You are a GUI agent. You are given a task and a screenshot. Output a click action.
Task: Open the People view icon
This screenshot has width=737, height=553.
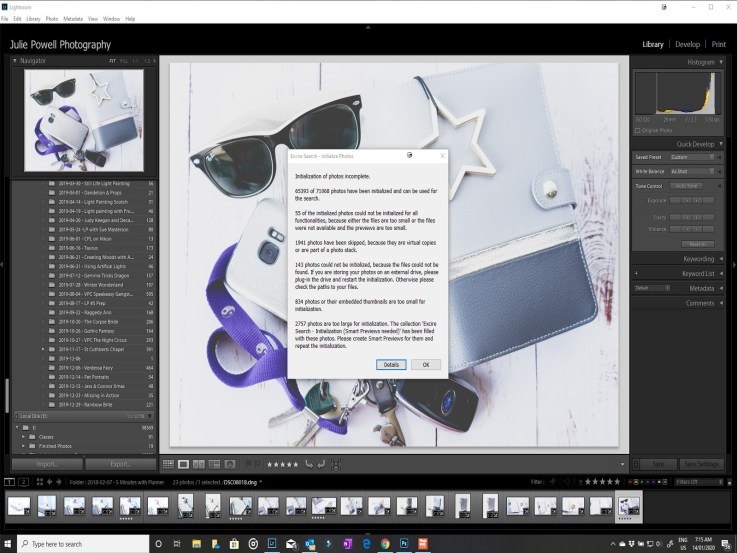tap(230, 464)
